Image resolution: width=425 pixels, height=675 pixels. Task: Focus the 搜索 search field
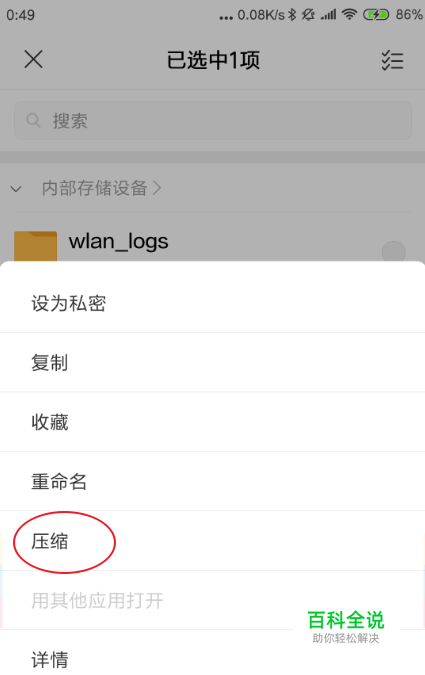[x=213, y=120]
